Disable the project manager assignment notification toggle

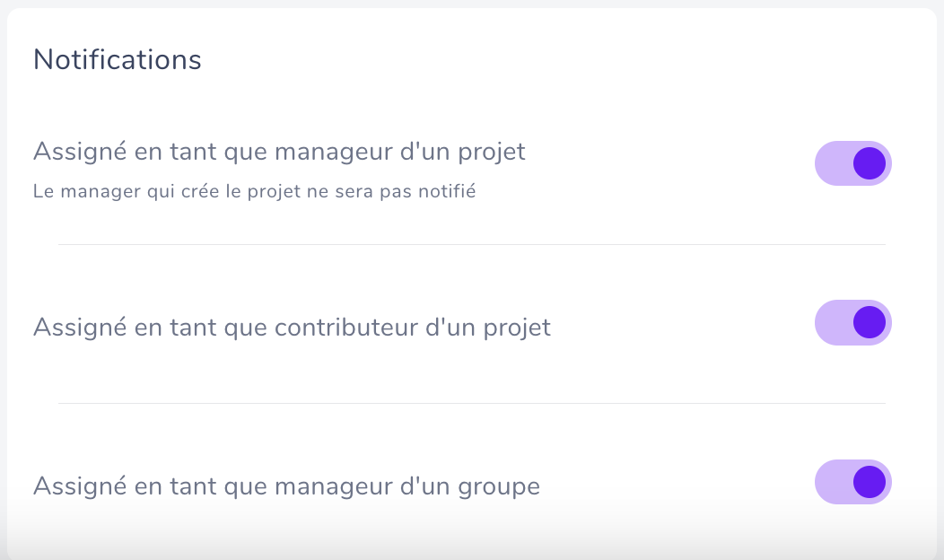pyautogui.click(x=853, y=163)
